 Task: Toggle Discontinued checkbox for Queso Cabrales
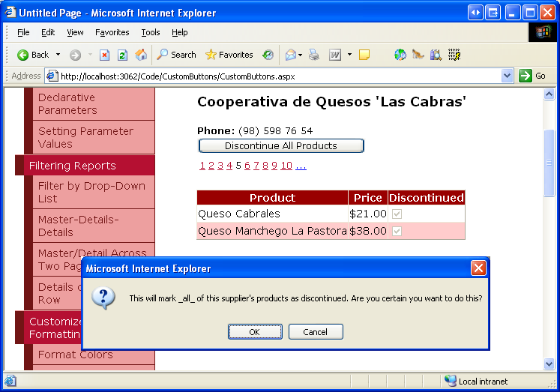tap(397, 214)
